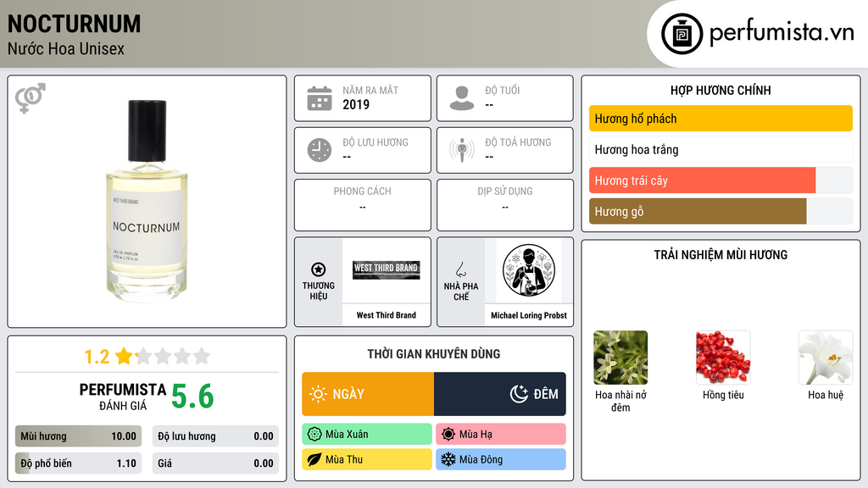Choose the Mùa Hạ season tag
This screenshot has width=868, height=488.
click(x=501, y=435)
